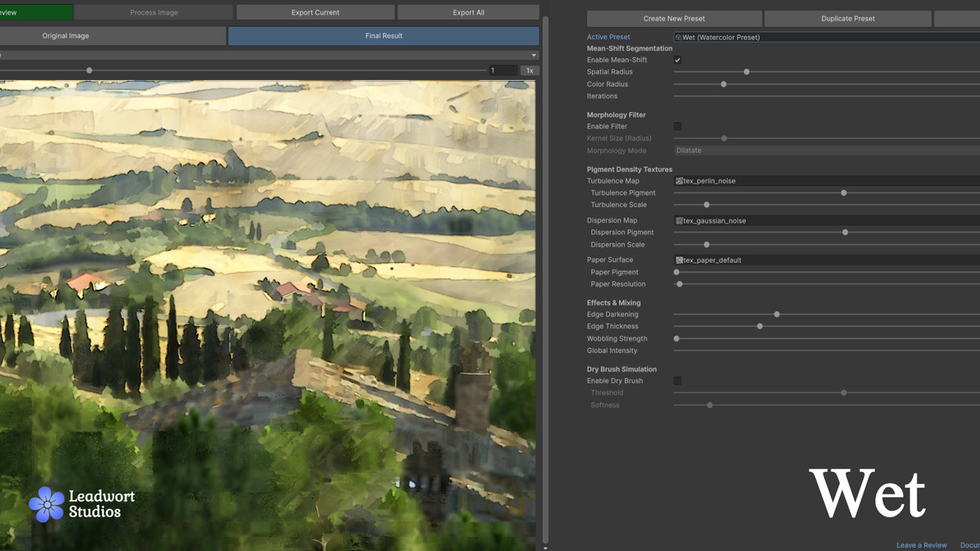Click the Edge Darkening slider handle
Image resolution: width=980 pixels, height=551 pixels.
[x=777, y=314]
